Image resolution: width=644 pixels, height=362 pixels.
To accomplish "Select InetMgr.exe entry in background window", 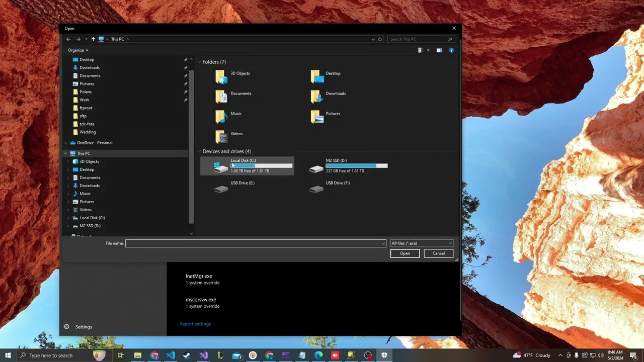I will (202, 279).
